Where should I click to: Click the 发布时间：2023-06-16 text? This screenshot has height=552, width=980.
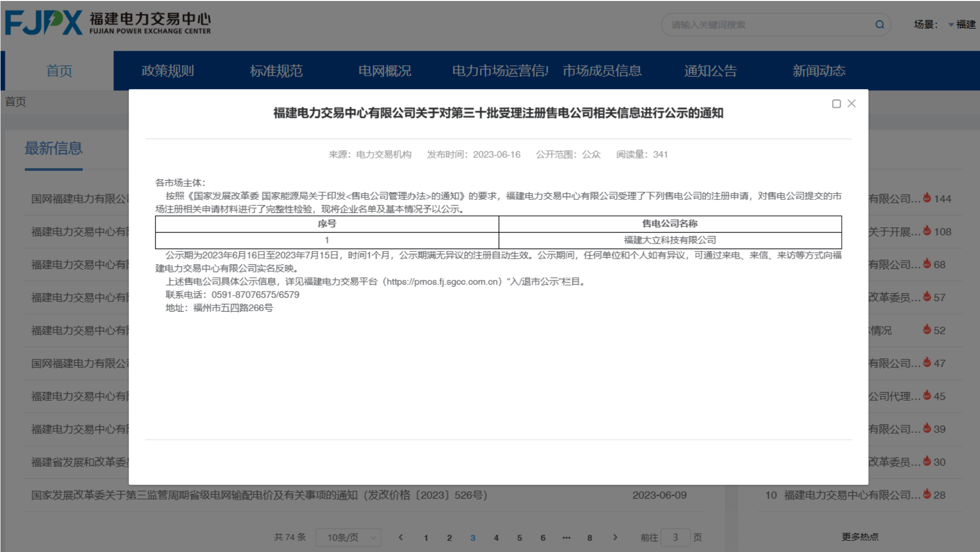tap(474, 154)
